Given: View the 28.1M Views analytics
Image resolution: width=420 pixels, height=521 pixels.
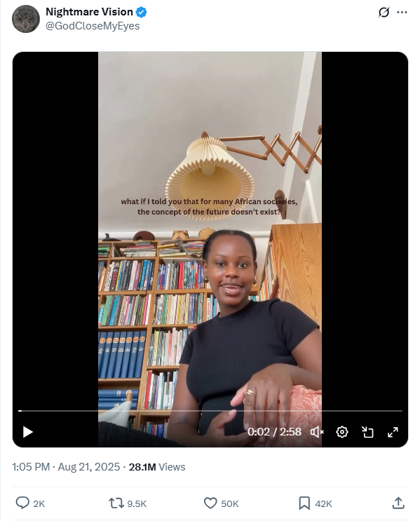Looking at the screenshot, I should (x=157, y=467).
